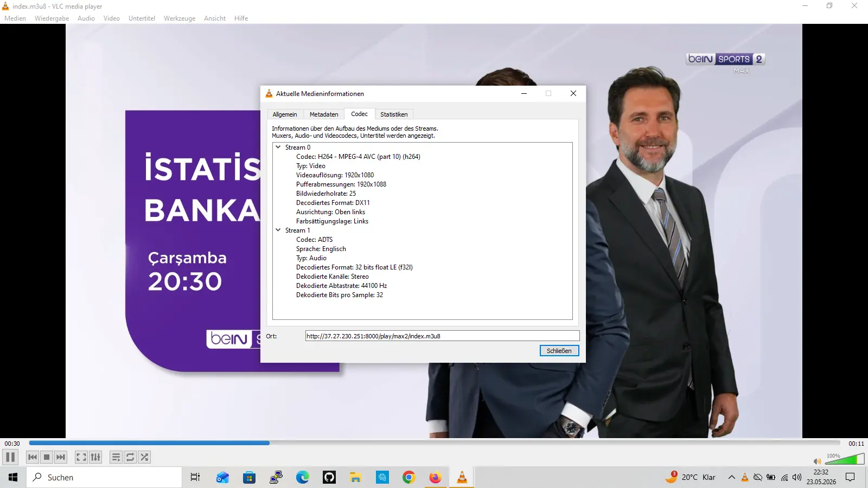Viewport: 868px width, 488px height.
Task: Open weather widget showing 20°C Klar
Action: [x=691, y=477]
